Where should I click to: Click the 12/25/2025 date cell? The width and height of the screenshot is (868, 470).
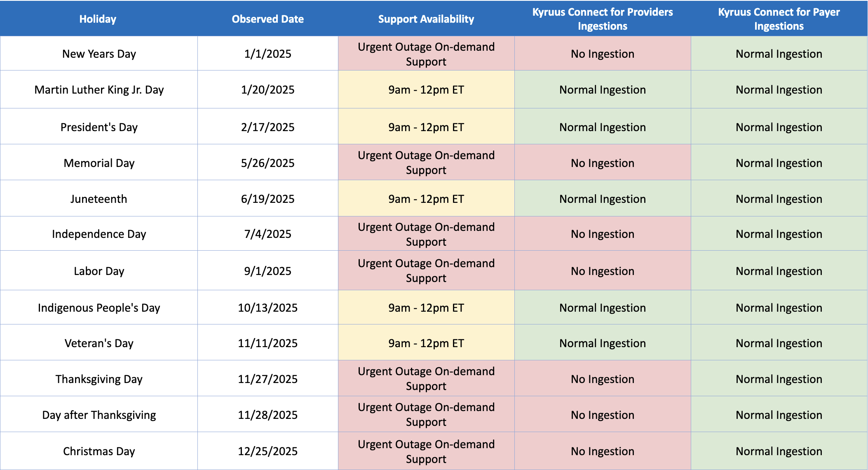tap(267, 451)
